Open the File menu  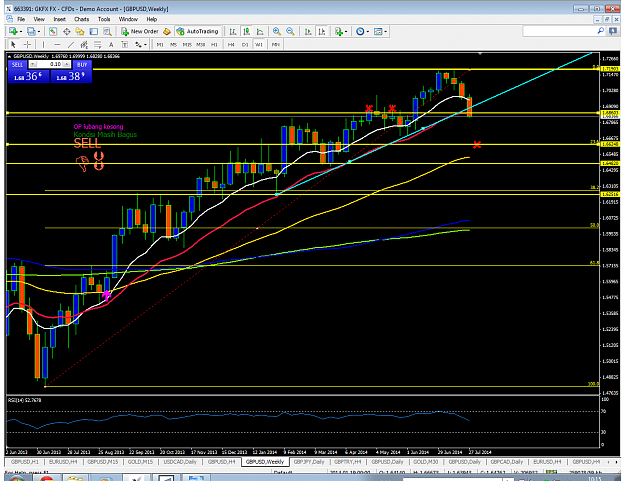coord(21,19)
